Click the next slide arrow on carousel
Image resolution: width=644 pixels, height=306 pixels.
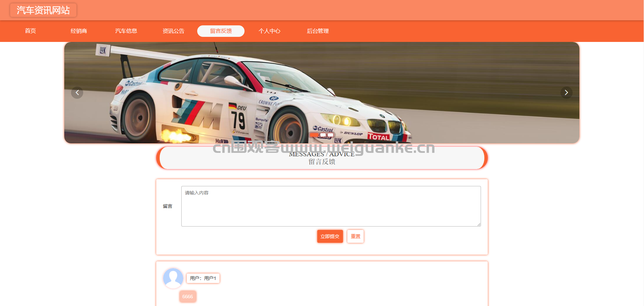[567, 93]
